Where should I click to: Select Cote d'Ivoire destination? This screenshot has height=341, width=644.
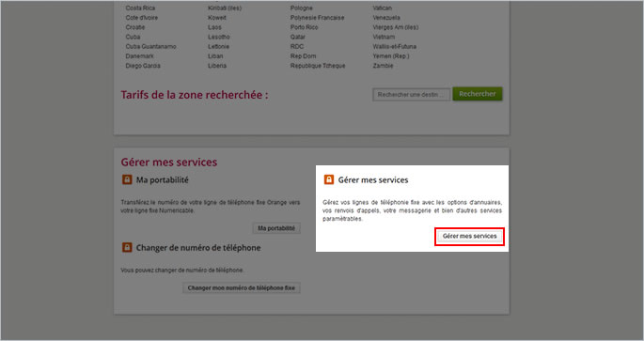pos(142,18)
